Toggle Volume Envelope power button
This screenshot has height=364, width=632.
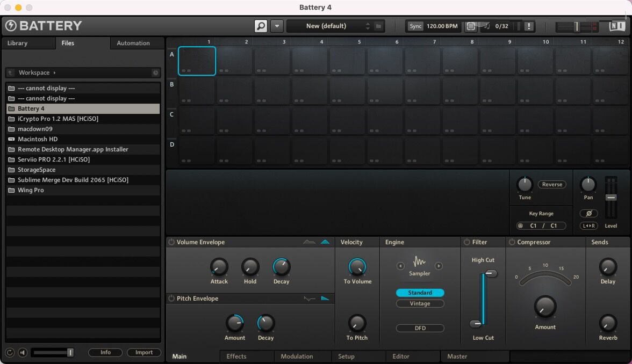(x=171, y=242)
